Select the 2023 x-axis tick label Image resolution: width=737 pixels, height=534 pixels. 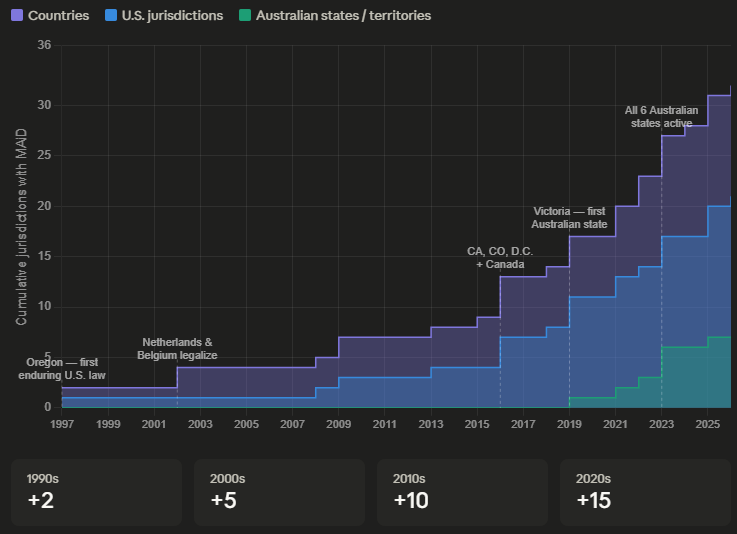tap(661, 425)
